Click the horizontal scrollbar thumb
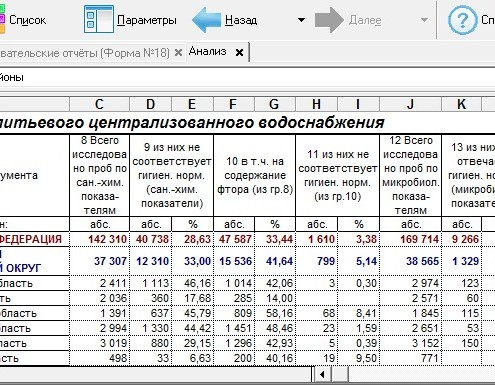 point(340,374)
